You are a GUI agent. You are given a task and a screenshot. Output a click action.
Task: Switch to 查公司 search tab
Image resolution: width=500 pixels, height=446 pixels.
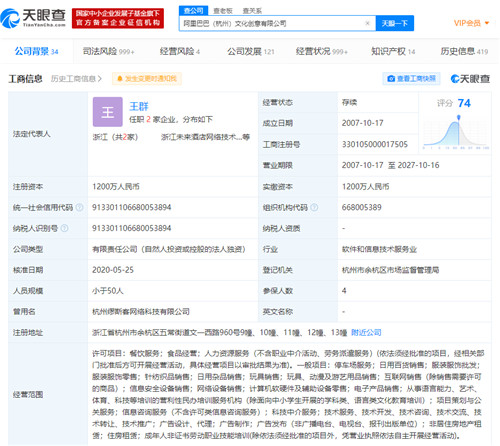click(x=193, y=11)
